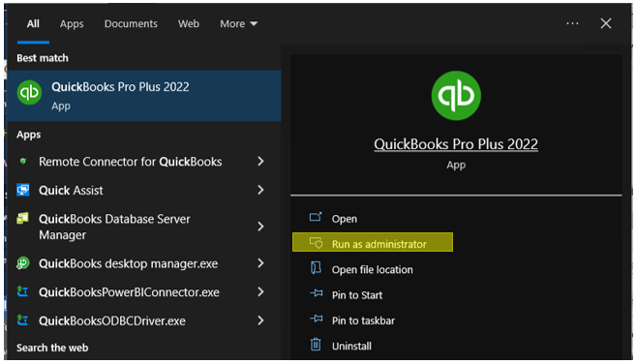The width and height of the screenshot is (636, 364).
Task: Choose Run as administrator
Action: [373, 242]
